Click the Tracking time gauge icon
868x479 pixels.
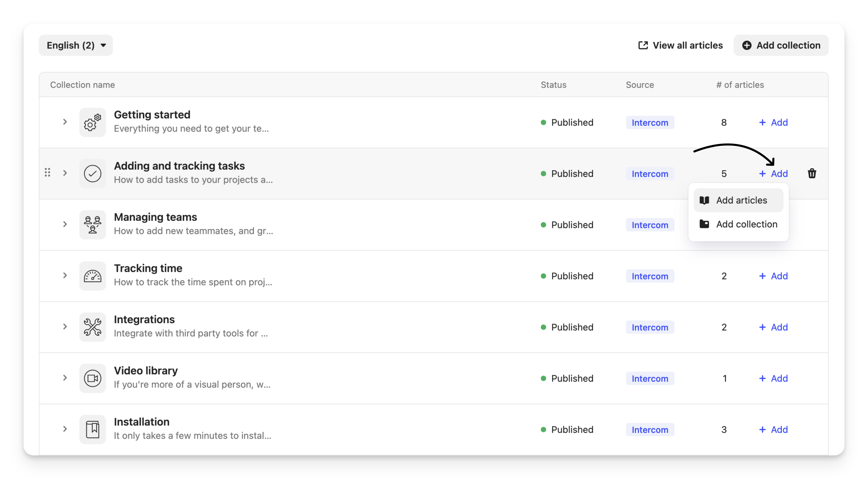[92, 276]
